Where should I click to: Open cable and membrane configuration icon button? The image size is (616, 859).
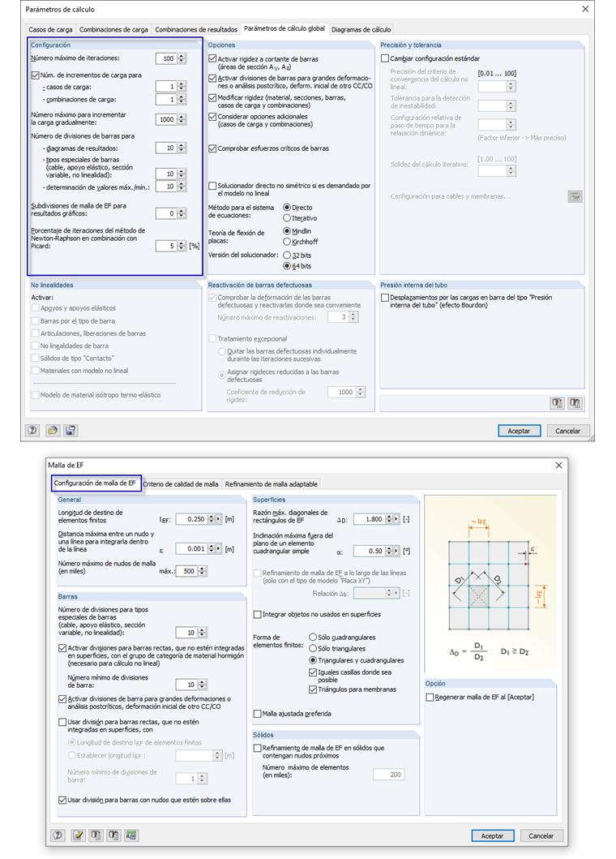575,196
